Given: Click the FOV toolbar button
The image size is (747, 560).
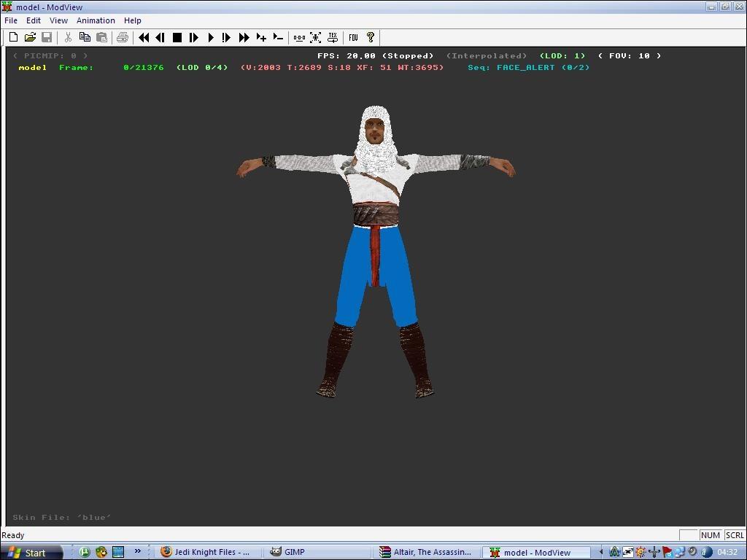Looking at the screenshot, I should point(353,37).
